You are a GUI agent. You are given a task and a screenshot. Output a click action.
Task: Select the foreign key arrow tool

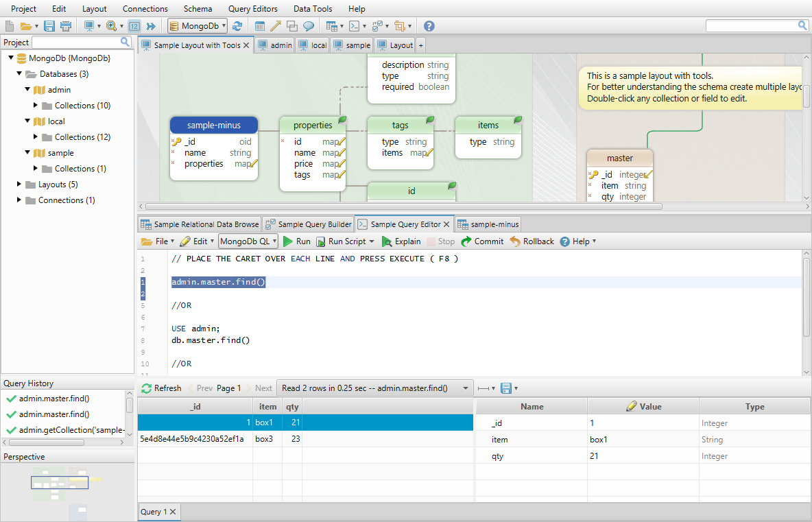point(276,26)
